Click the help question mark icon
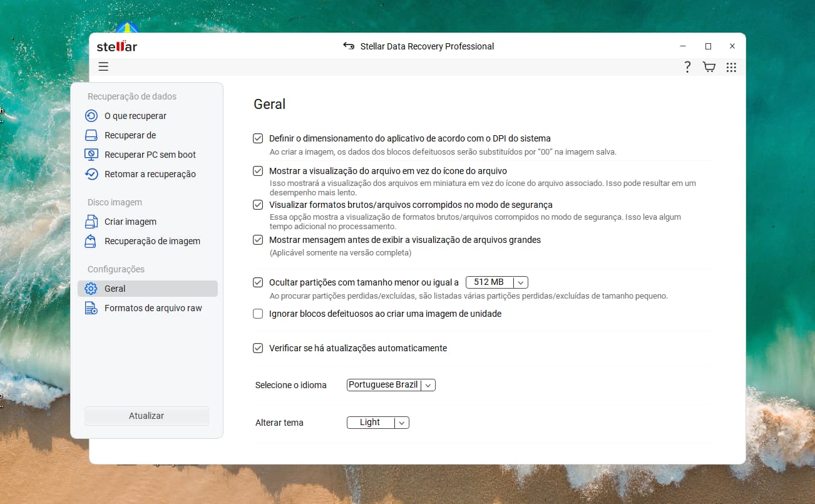 pyautogui.click(x=687, y=67)
